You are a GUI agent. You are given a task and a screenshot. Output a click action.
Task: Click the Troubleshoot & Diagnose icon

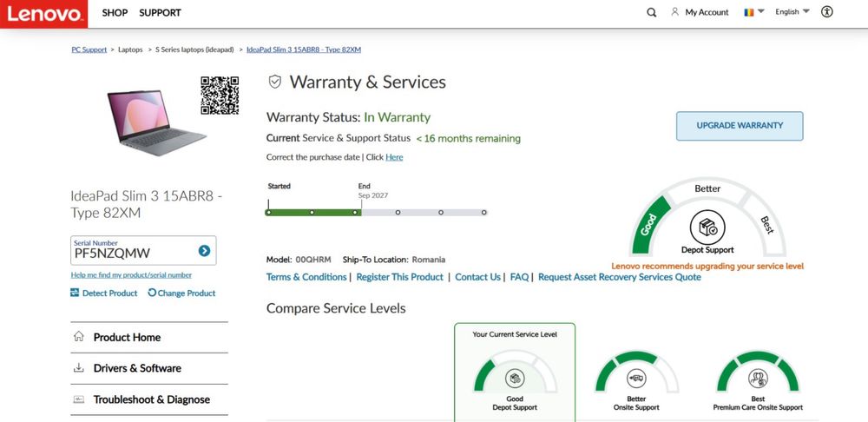(79, 399)
